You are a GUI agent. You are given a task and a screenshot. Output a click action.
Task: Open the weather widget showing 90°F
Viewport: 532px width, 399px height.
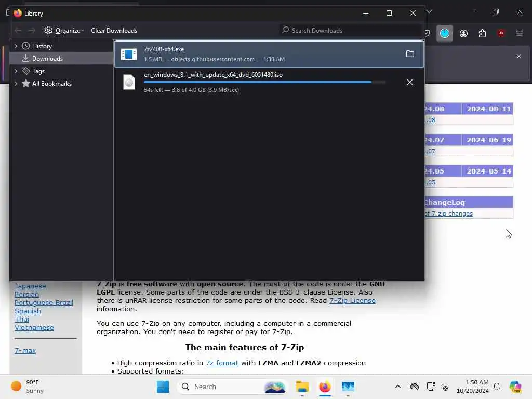point(27,387)
